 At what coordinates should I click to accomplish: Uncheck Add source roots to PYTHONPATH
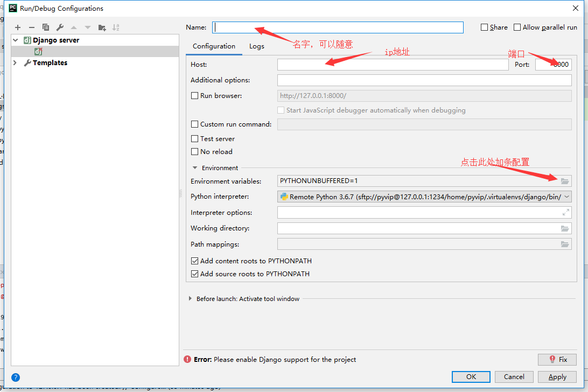coord(195,273)
